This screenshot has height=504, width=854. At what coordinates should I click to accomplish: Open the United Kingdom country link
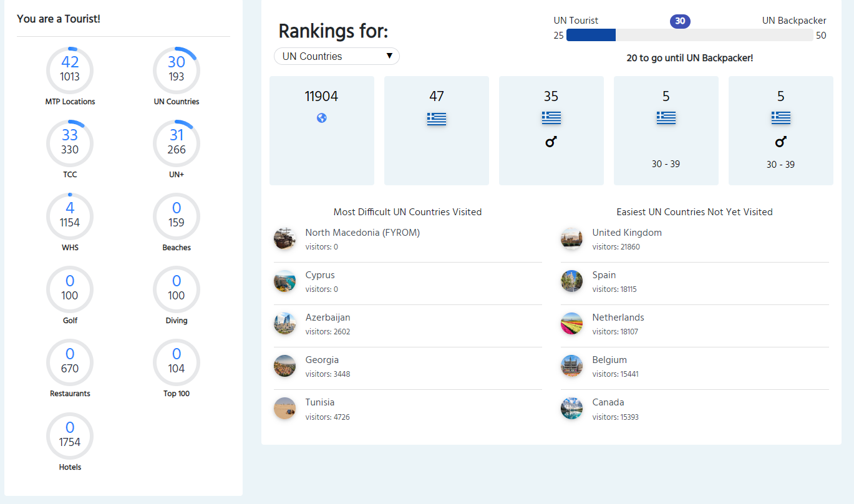(626, 233)
